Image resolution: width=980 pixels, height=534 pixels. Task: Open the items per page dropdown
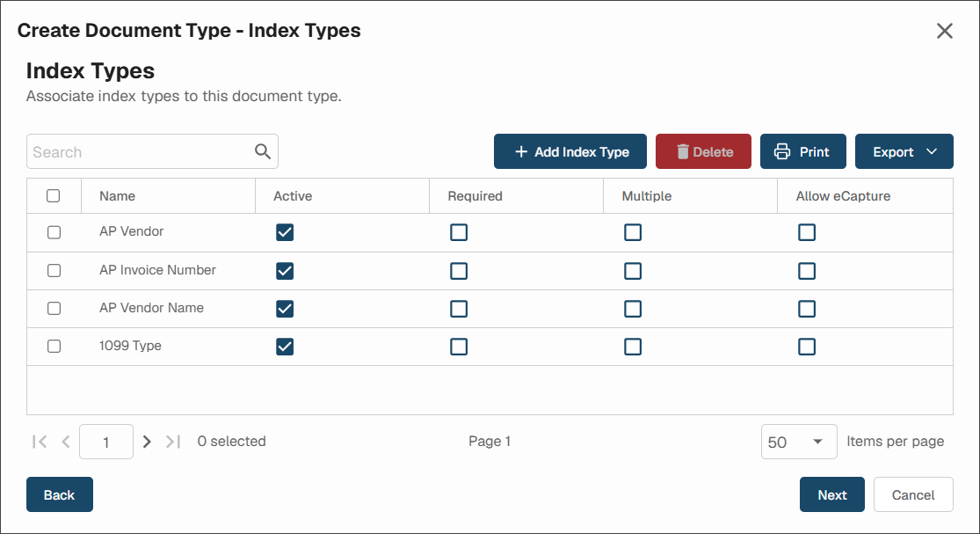tap(799, 442)
